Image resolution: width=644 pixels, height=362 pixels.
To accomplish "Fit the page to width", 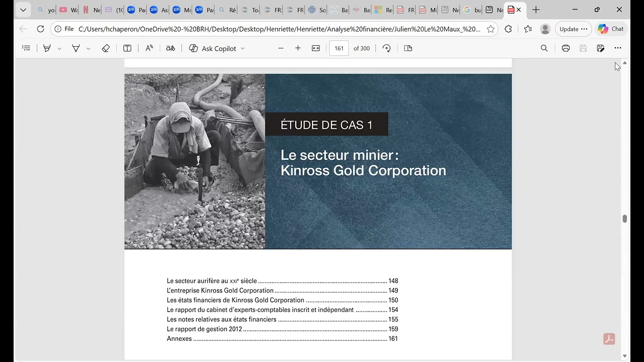I will point(316,48).
